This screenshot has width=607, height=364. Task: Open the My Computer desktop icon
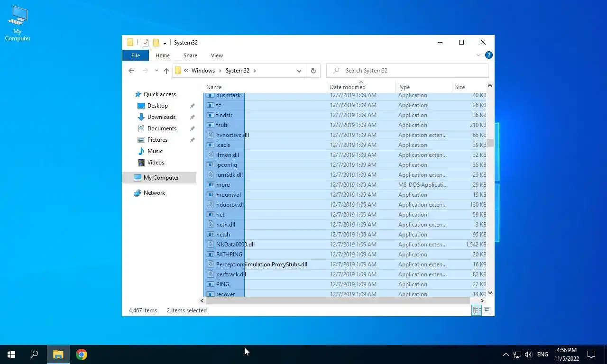pos(18,23)
